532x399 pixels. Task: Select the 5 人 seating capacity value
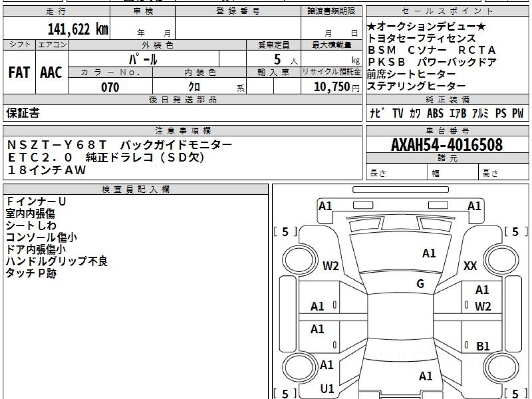tap(286, 59)
